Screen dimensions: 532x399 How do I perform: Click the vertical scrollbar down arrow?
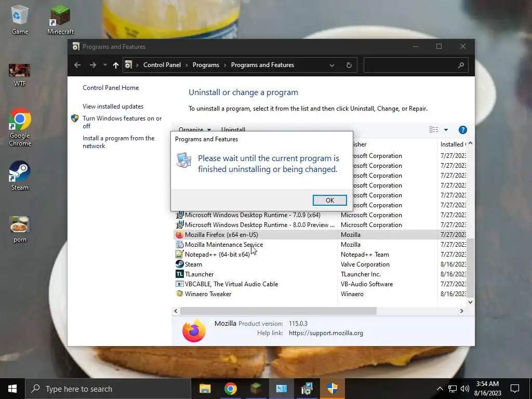click(x=470, y=302)
